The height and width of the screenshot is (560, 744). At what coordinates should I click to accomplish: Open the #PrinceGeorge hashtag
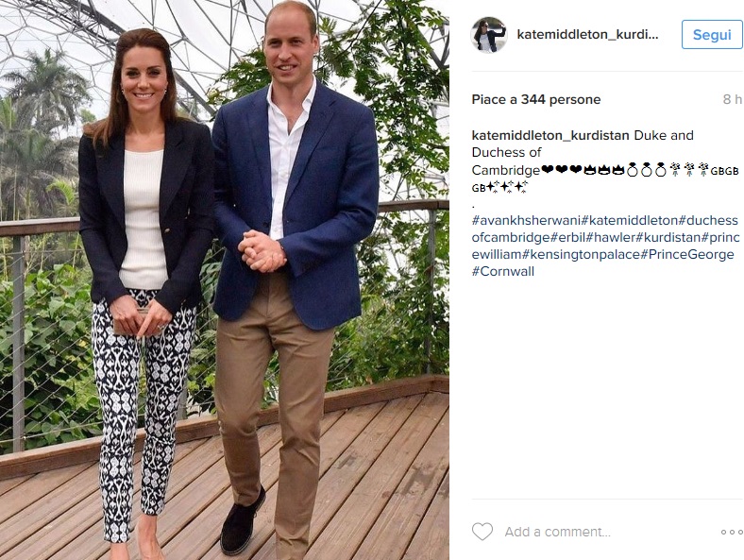click(x=687, y=254)
